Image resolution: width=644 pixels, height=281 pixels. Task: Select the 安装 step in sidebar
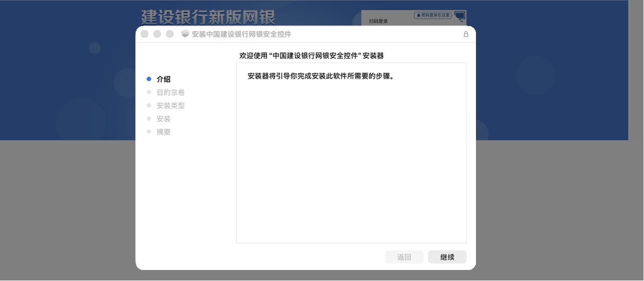pos(164,119)
